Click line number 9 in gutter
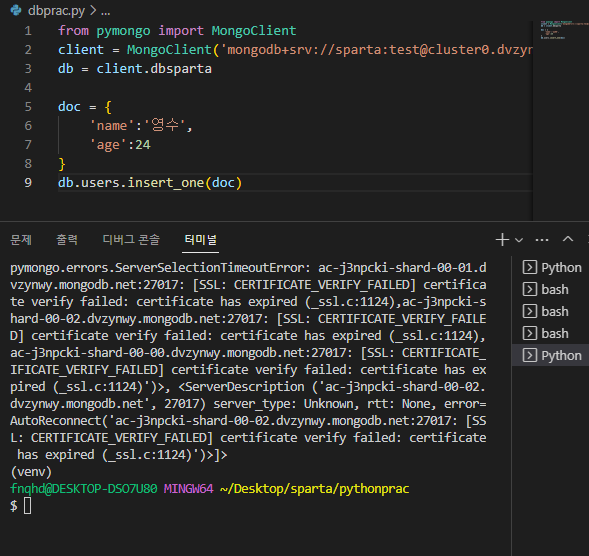Image resolution: width=589 pixels, height=556 pixels. pos(28,183)
